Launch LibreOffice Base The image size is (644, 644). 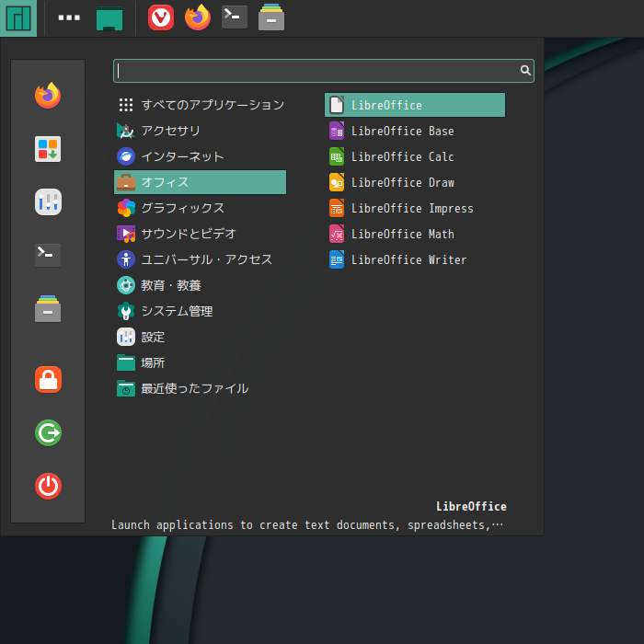pos(415,131)
